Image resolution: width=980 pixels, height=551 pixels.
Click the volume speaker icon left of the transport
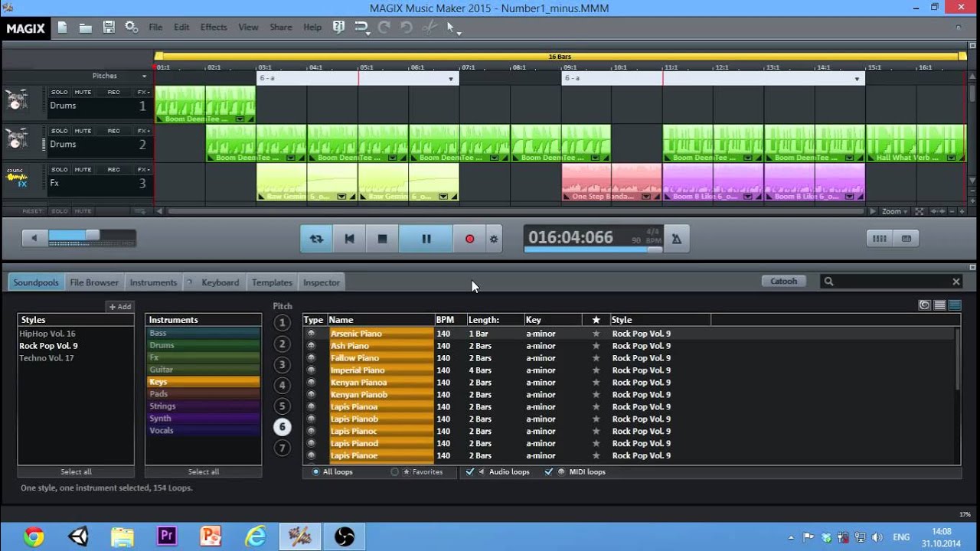pyautogui.click(x=34, y=238)
